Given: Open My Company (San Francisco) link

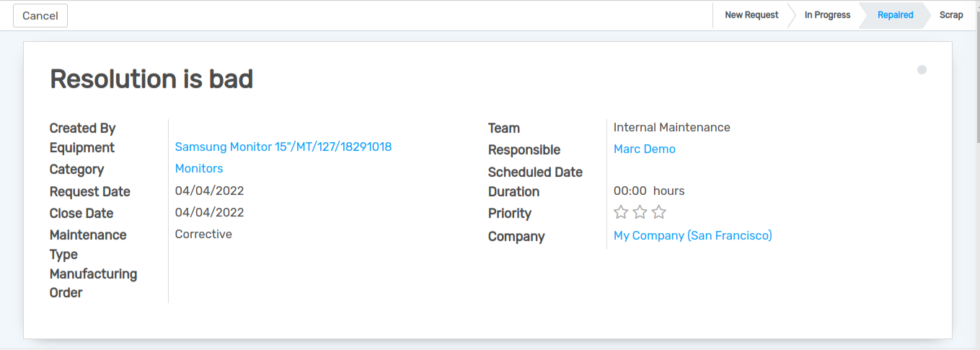Looking at the screenshot, I should click(x=692, y=236).
